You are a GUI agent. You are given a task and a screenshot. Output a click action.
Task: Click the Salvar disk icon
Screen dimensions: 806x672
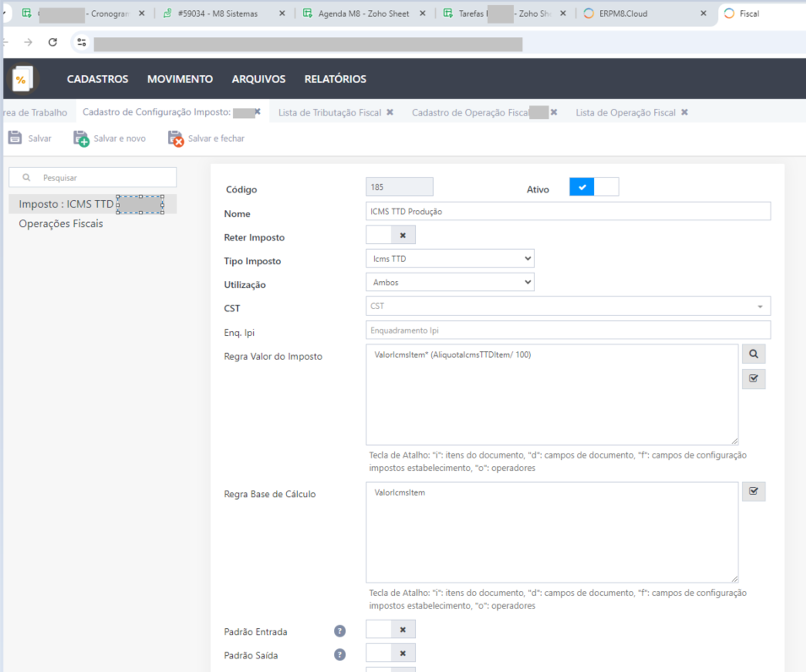(15, 138)
